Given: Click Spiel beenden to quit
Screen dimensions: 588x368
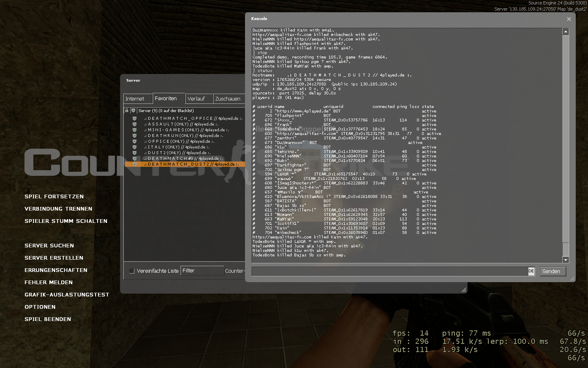Looking at the screenshot, I should (x=48, y=319).
